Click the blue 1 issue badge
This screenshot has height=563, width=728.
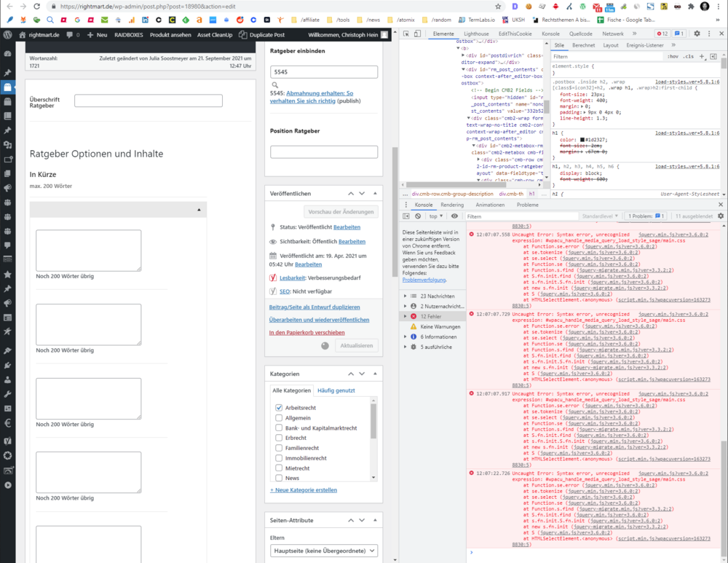678,34
